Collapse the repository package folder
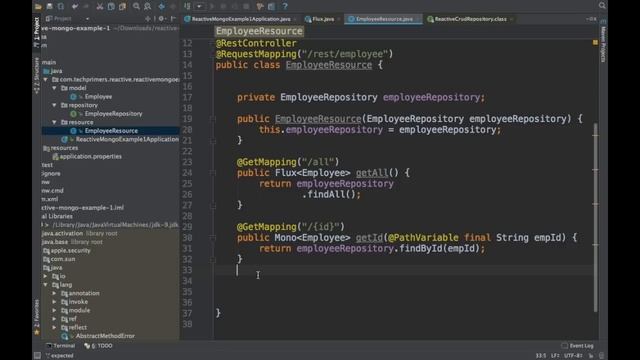Screen dimensions: 640x360 54,105
